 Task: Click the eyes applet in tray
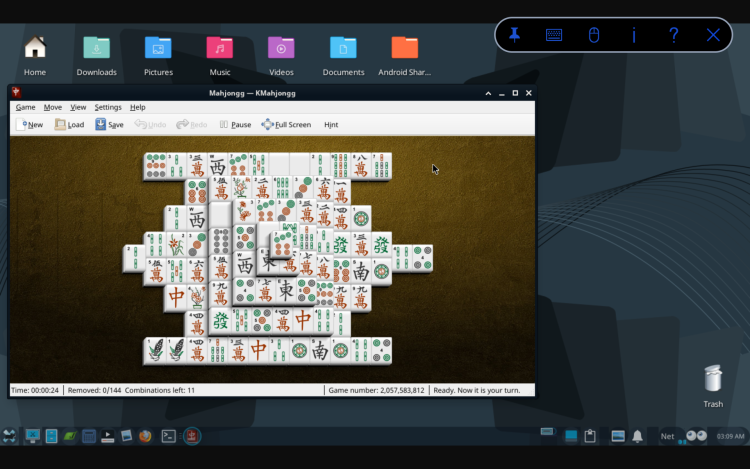696,436
